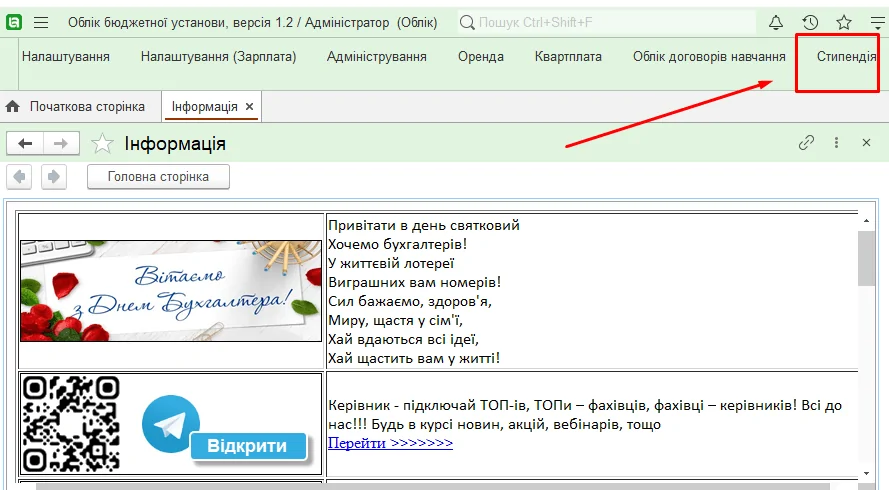Add Інформація page to favorites star
889x490 pixels.
tap(102, 143)
